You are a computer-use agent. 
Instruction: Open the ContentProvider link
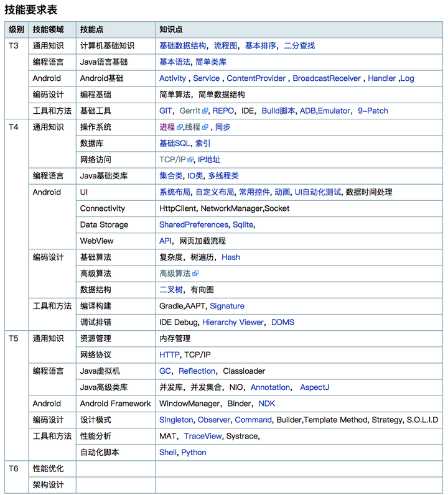(x=256, y=78)
